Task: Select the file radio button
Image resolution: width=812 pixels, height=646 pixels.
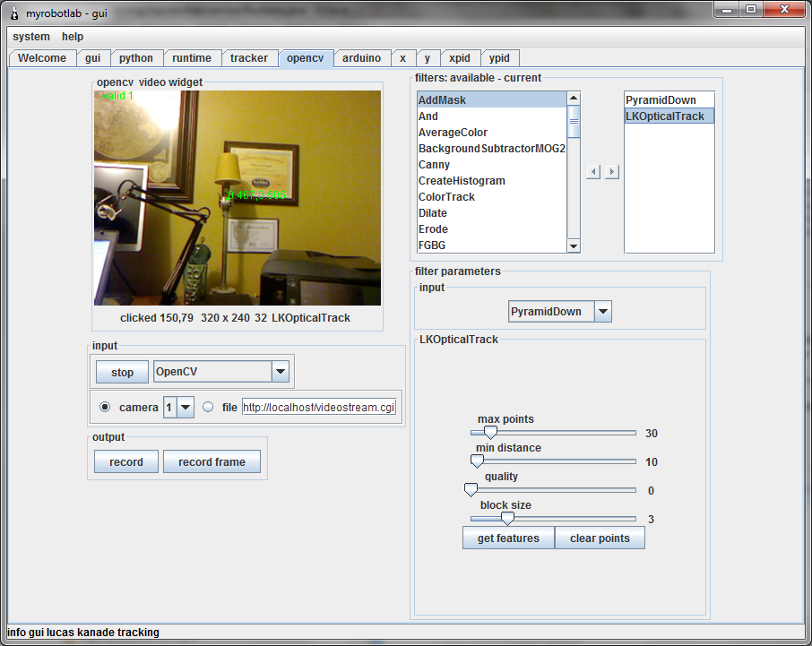Action: tap(208, 407)
